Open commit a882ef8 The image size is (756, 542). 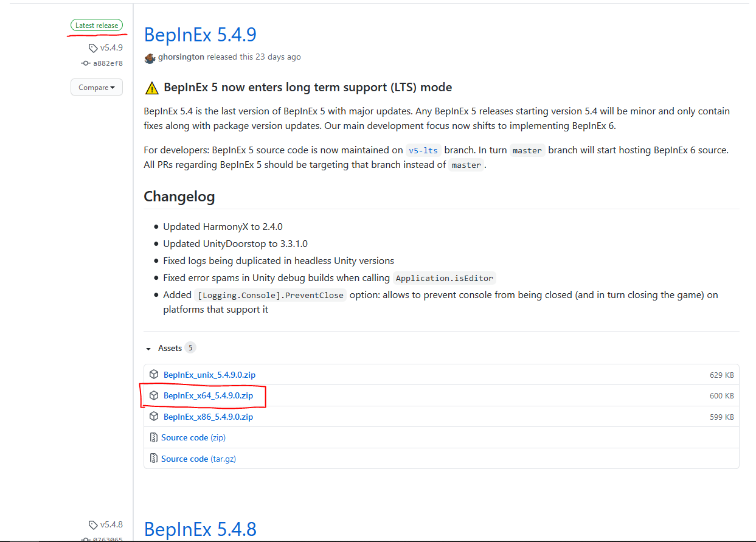point(108,63)
